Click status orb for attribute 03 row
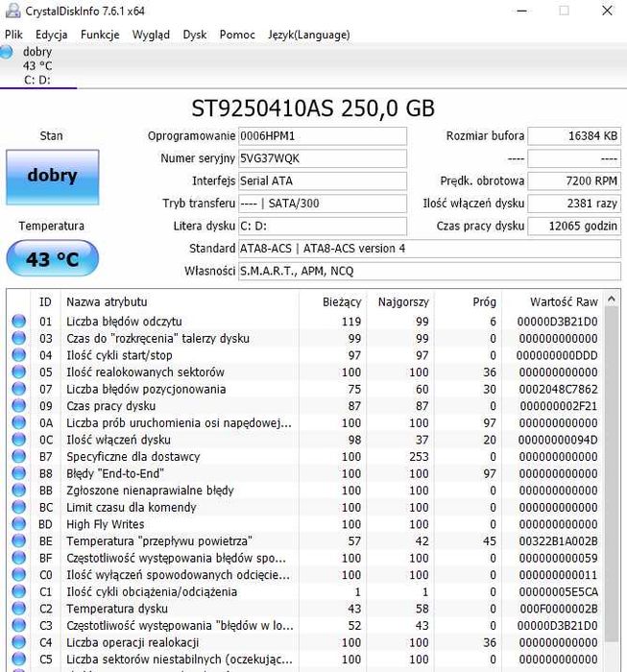627x672 pixels. pos(18,338)
